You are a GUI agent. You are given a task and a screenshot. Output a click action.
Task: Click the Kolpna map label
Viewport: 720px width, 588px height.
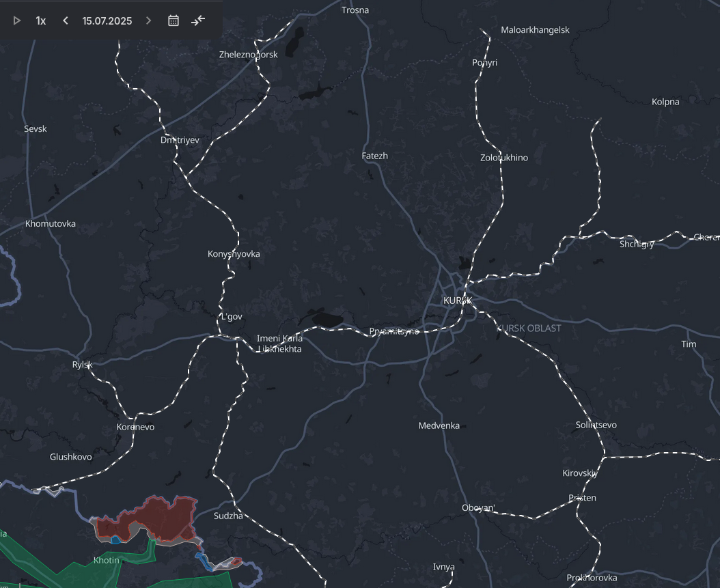coord(665,102)
